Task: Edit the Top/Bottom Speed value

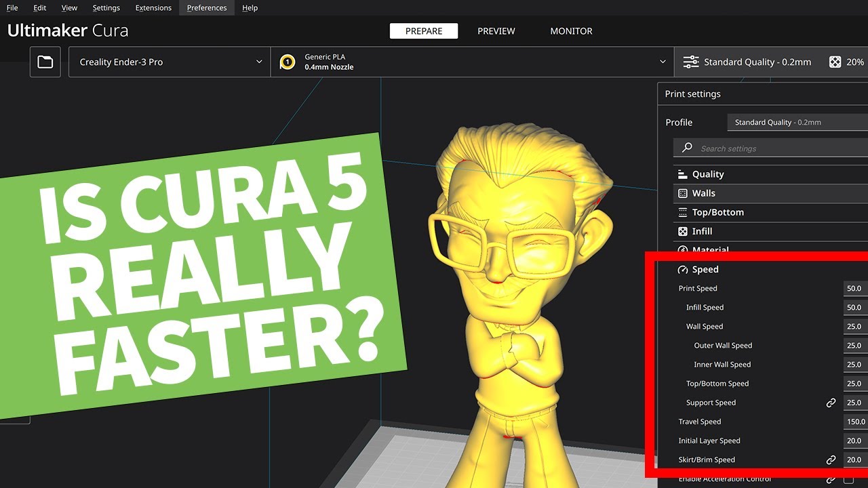Action: pyautogui.click(x=856, y=383)
